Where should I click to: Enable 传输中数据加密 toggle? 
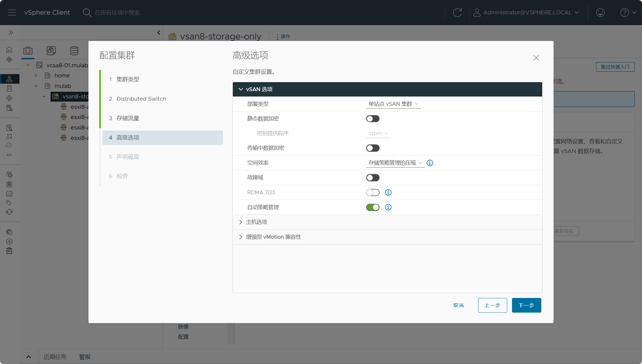(373, 148)
